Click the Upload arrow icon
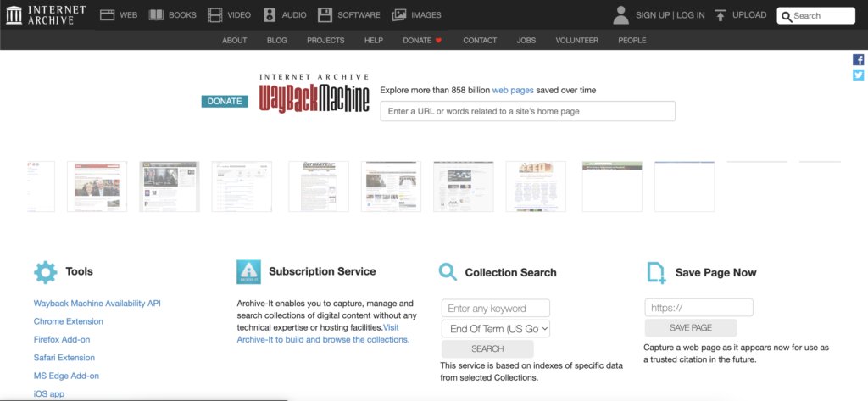The image size is (868, 401). tap(721, 15)
